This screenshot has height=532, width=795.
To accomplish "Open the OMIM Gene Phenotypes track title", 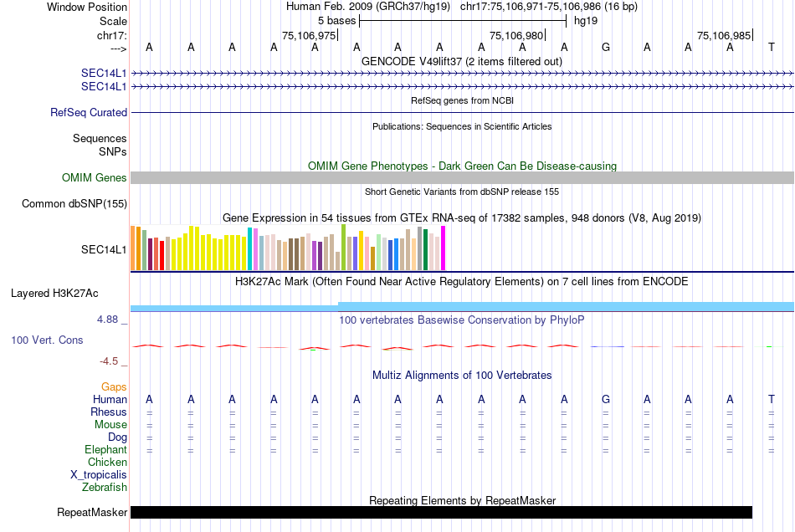I will (x=462, y=166).
